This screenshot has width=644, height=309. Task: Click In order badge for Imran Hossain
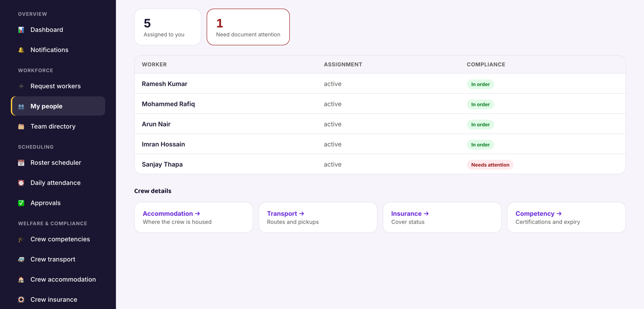(480, 145)
